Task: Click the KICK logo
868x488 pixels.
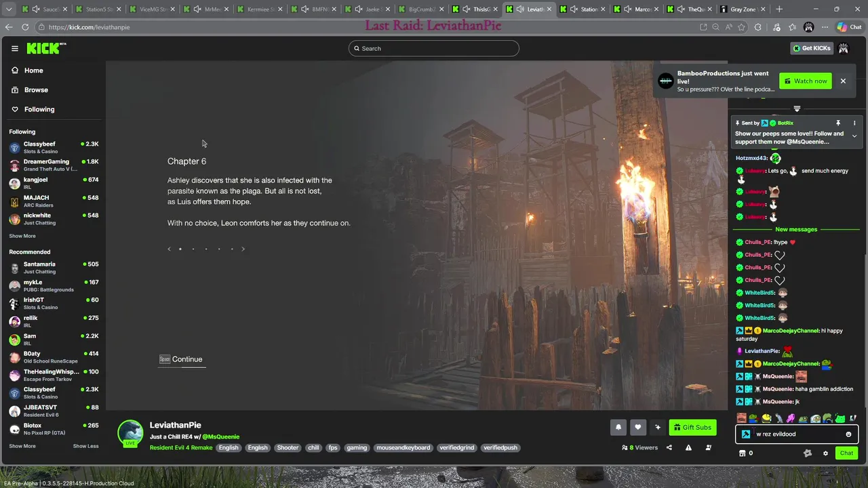Action: [x=45, y=48]
